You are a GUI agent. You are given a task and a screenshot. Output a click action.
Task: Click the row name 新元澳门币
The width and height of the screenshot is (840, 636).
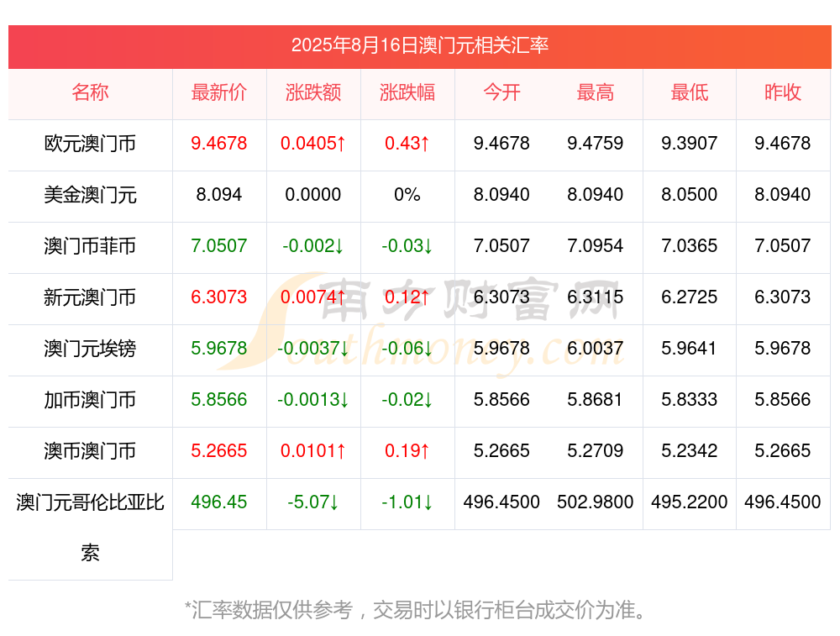click(90, 297)
